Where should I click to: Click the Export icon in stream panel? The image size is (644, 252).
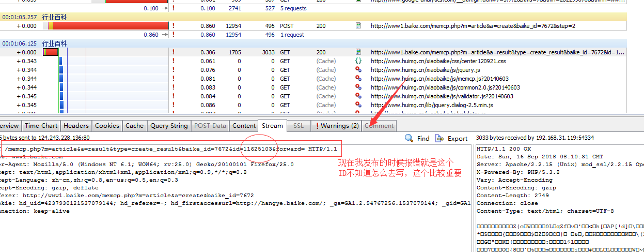(x=439, y=138)
